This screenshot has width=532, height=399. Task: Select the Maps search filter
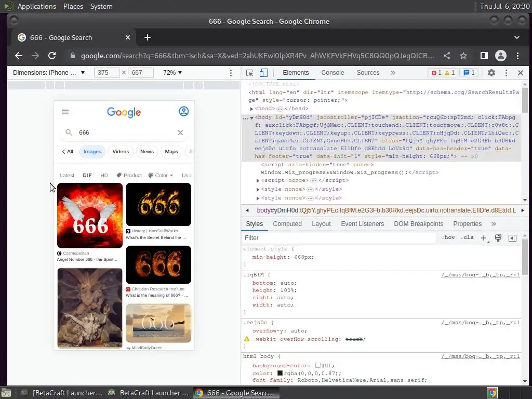tap(171, 152)
